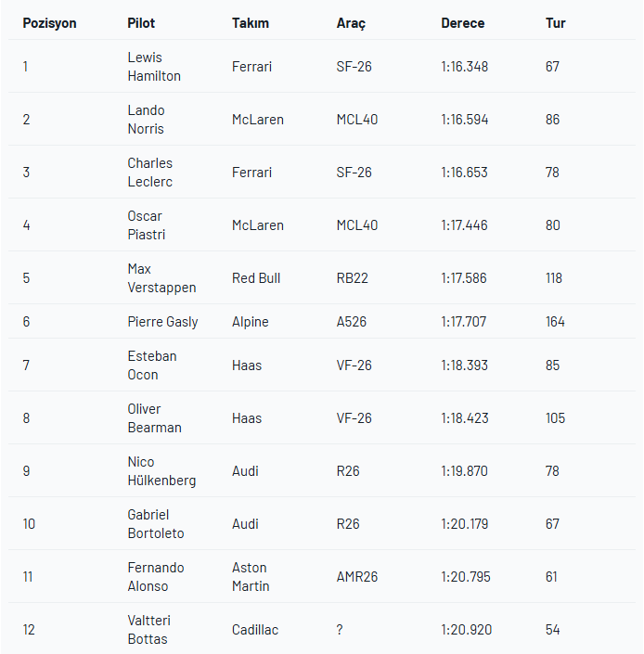The height and width of the screenshot is (654, 644).
Task: Click Lando Norris in the Pilot column
Action: [147, 120]
